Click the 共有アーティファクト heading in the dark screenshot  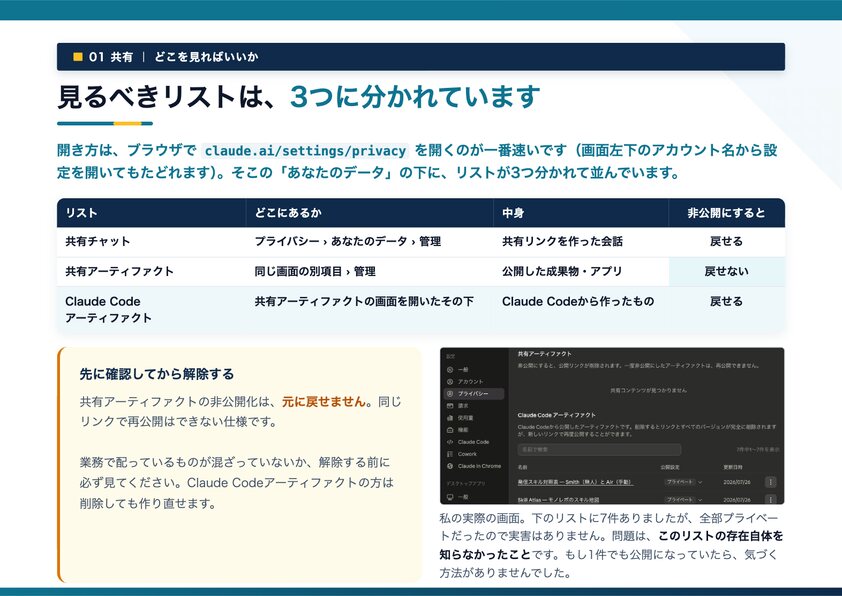[545, 354]
